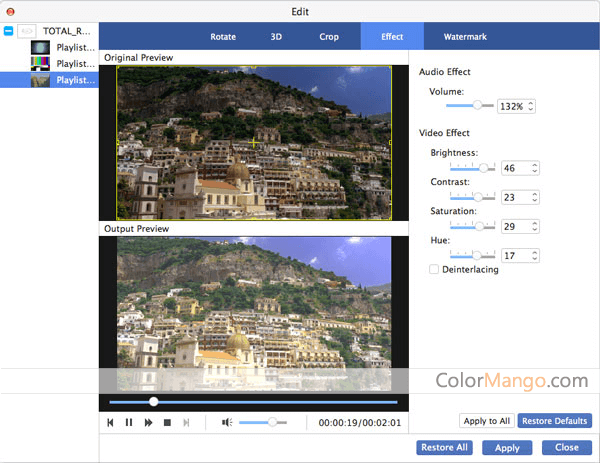The height and width of the screenshot is (463, 600).
Task: Click the previous frame playback icon
Action: click(x=111, y=423)
